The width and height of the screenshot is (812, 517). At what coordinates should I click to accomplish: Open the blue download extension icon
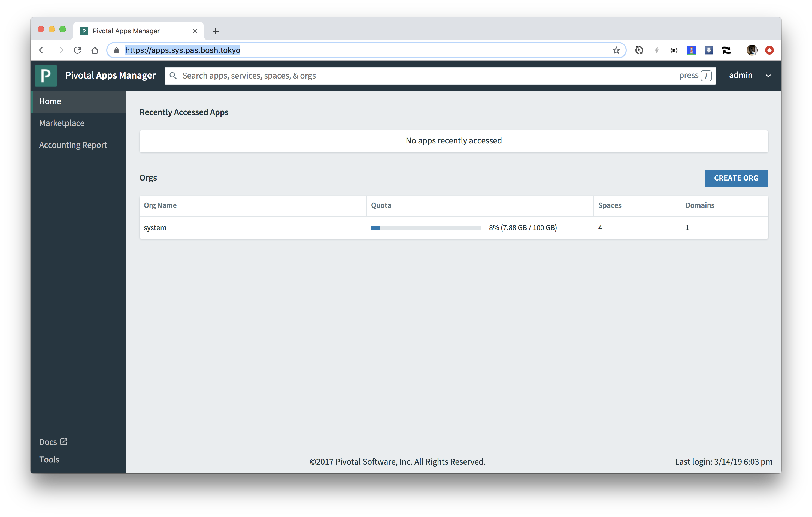708,50
